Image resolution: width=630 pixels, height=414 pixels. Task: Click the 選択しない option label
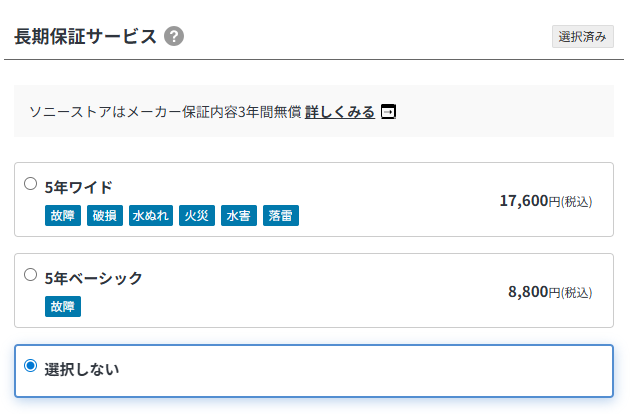pos(82,369)
